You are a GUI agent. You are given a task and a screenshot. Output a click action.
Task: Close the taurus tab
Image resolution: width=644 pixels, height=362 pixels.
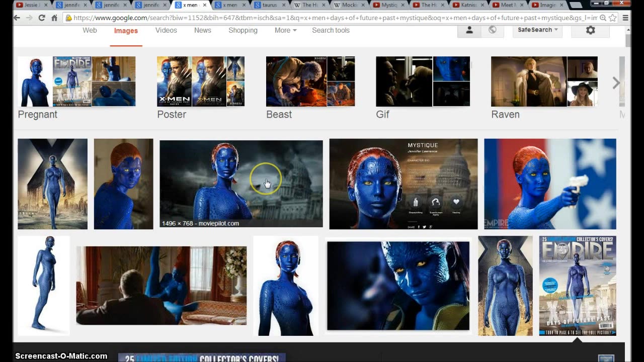pos(284,5)
